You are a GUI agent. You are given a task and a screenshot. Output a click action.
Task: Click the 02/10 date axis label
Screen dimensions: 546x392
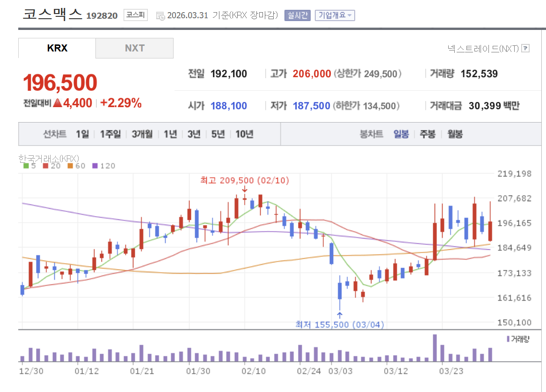tap(254, 371)
